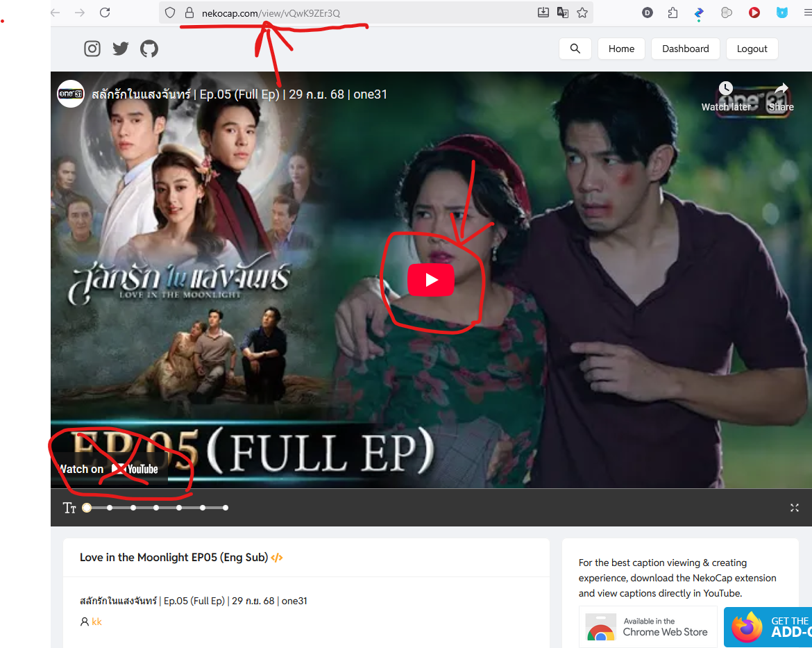Click Available in the Chrome Web Store badge

coord(648,626)
